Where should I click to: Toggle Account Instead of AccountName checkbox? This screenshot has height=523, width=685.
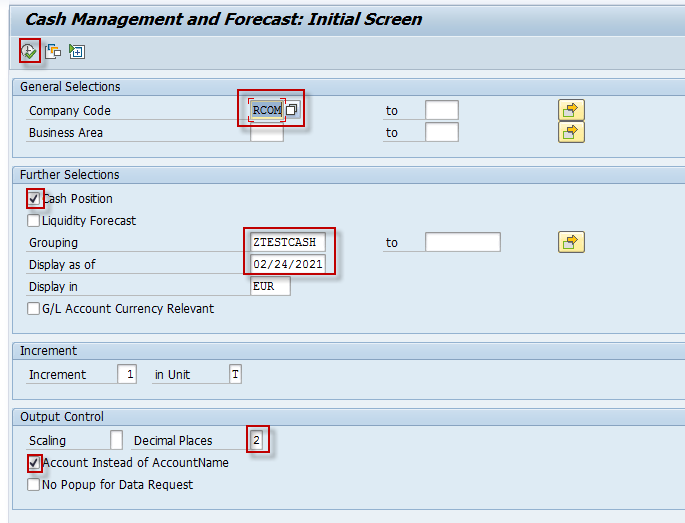[x=34, y=463]
